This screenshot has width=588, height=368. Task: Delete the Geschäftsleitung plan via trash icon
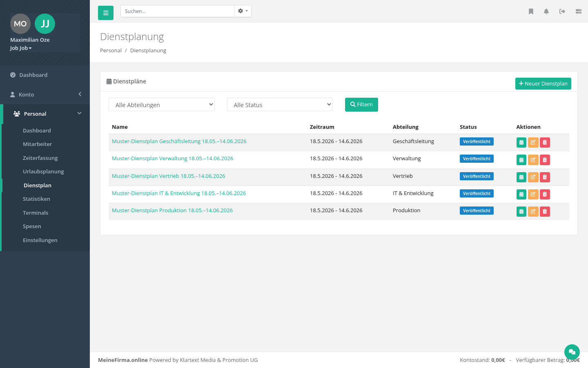[545, 142]
